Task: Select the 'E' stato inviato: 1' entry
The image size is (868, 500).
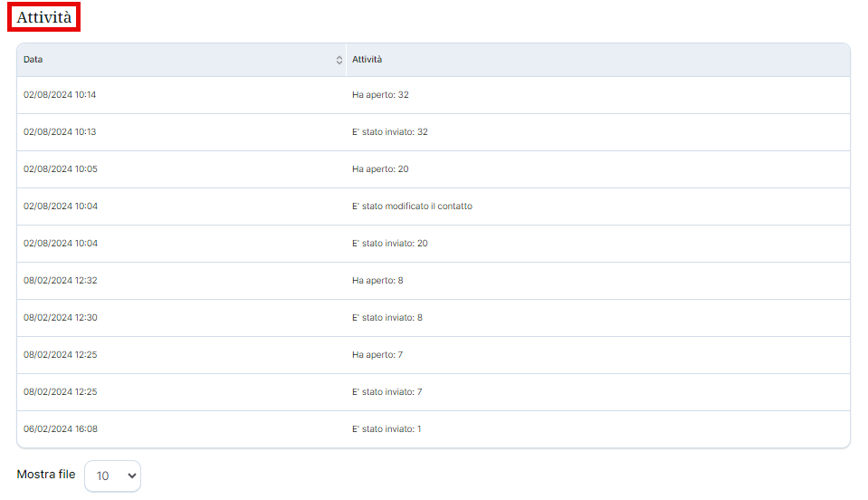Action: tap(386, 429)
